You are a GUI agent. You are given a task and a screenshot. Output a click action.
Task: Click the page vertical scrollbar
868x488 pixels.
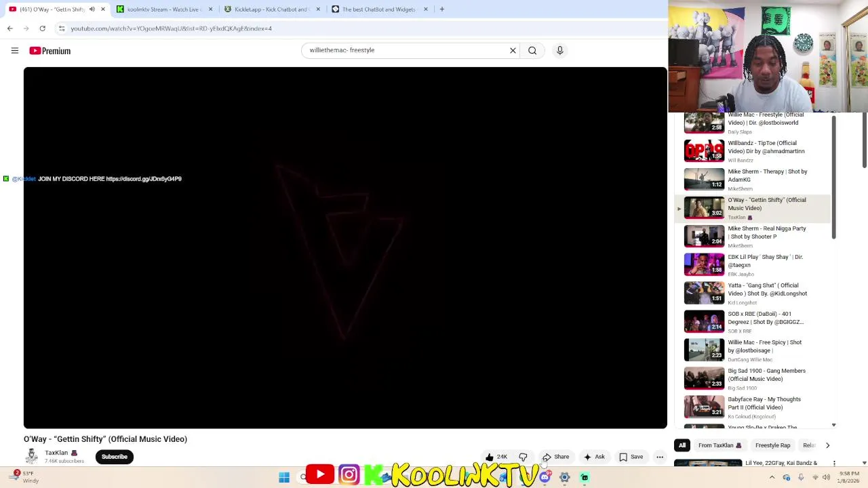click(864, 139)
